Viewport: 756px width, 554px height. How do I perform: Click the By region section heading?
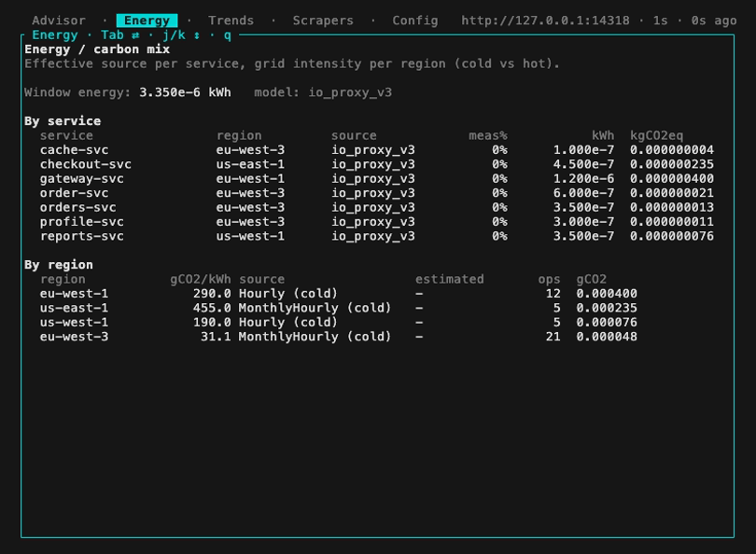(x=59, y=265)
